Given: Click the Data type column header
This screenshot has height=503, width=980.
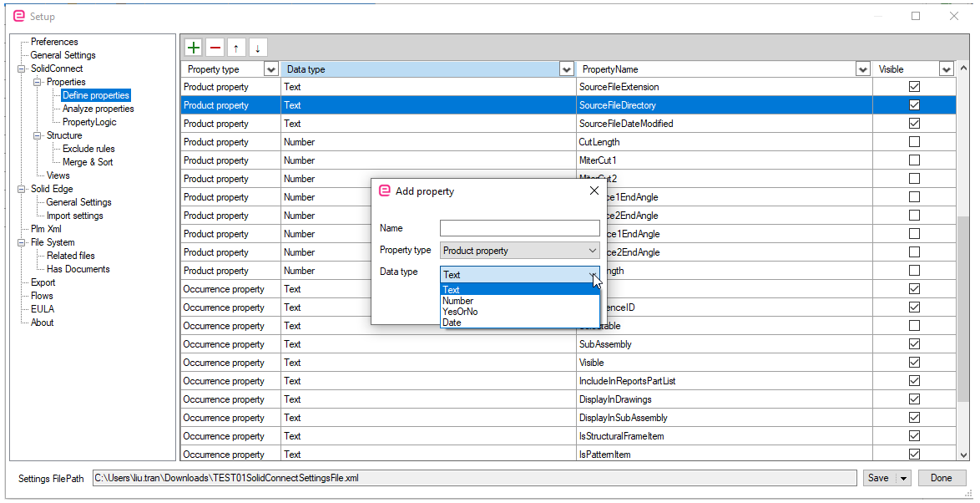Looking at the screenshot, I should pyautogui.click(x=420, y=69).
